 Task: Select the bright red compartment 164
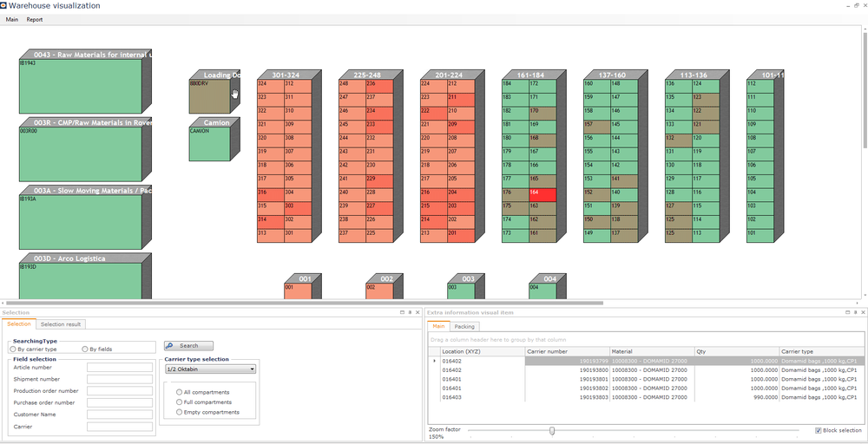(542, 194)
